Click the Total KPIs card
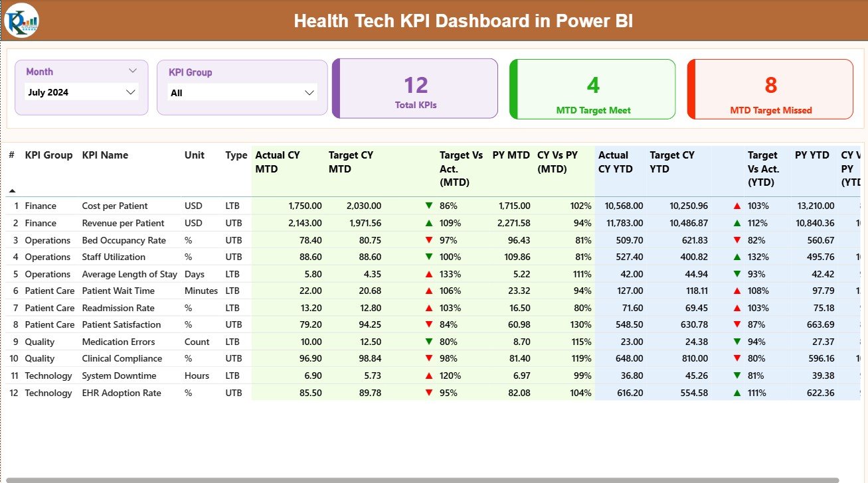Image resolution: width=868 pixels, height=483 pixels. (x=415, y=89)
